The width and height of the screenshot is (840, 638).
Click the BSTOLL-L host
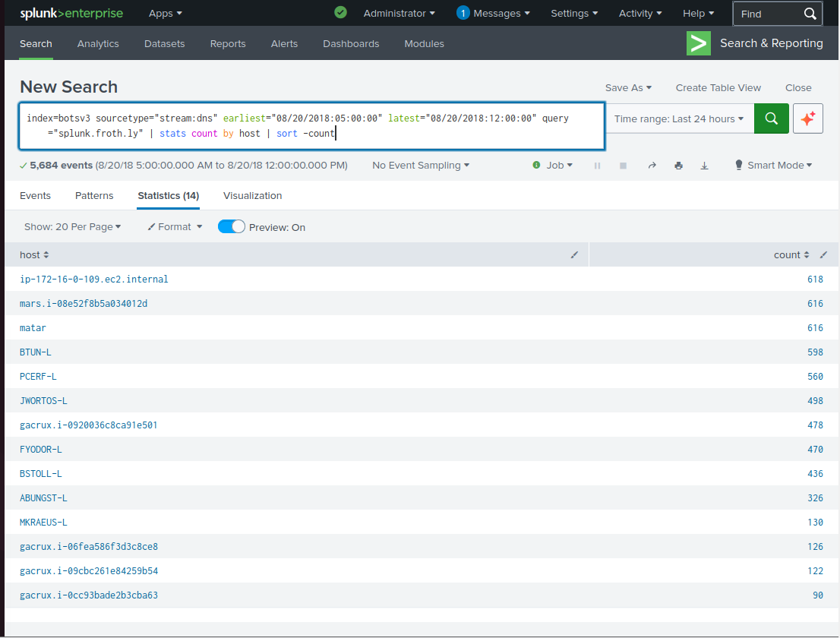(x=41, y=474)
